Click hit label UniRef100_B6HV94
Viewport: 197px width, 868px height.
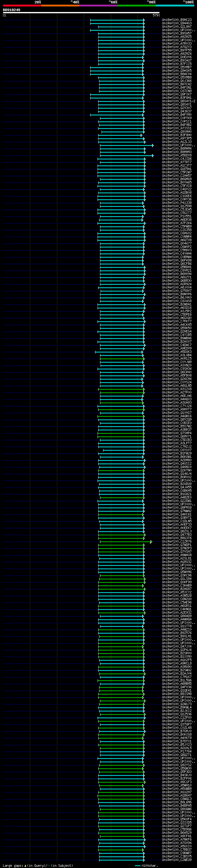click(x=176, y=274)
